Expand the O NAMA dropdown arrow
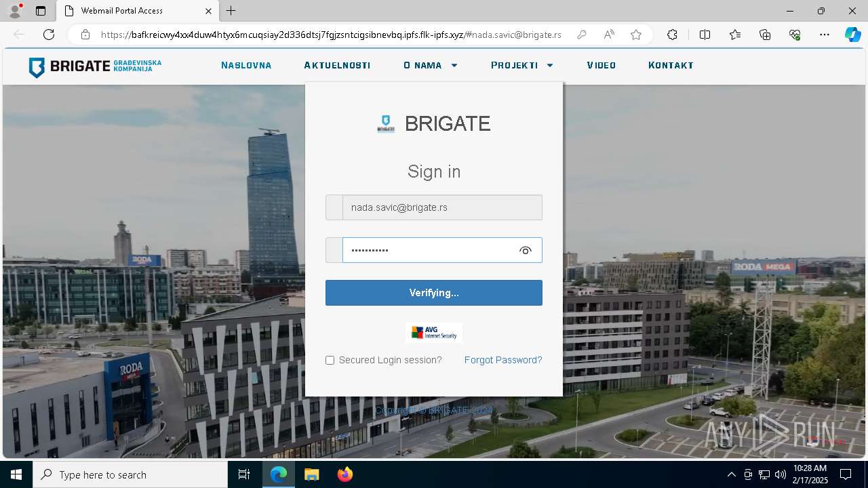 point(454,66)
